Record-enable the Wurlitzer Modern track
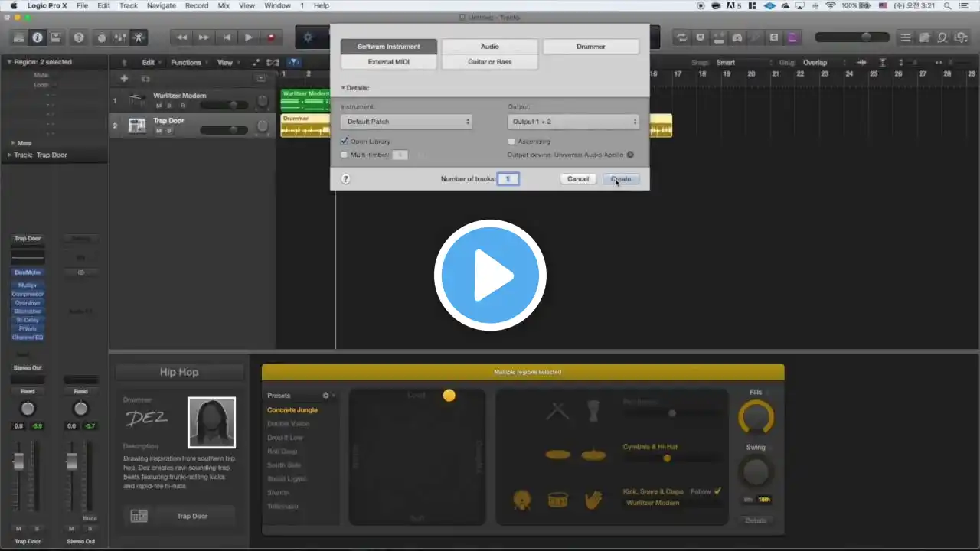The image size is (980, 551). [x=182, y=106]
